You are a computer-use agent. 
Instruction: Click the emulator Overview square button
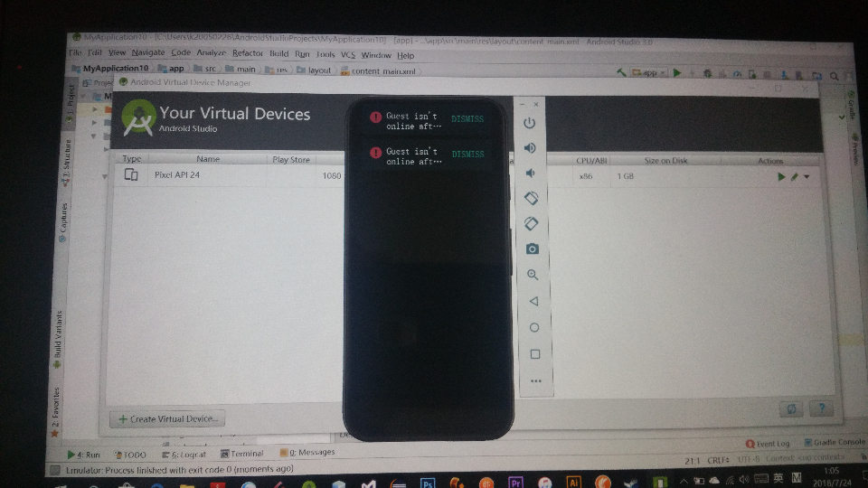pyautogui.click(x=534, y=354)
